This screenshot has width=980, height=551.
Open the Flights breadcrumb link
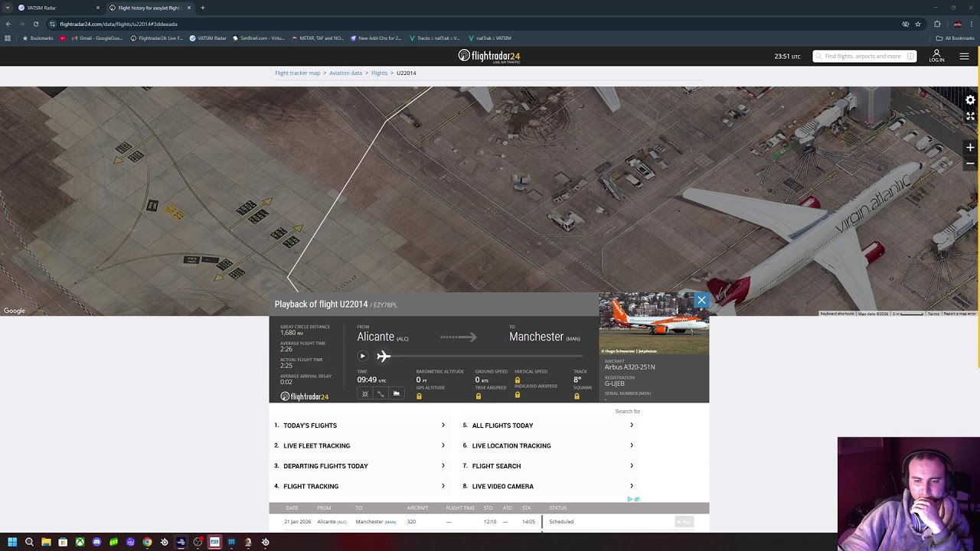[380, 73]
